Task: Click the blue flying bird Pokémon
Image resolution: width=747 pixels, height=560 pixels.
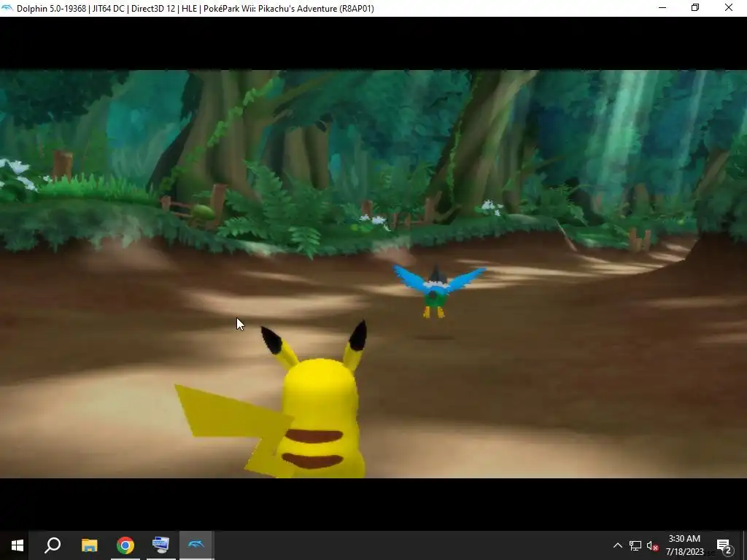Action: click(438, 292)
